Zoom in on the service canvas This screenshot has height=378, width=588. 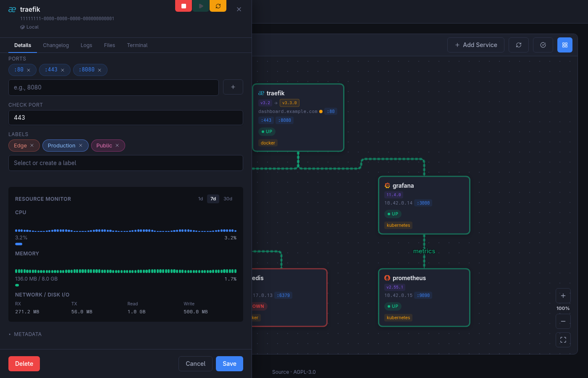tap(563, 296)
